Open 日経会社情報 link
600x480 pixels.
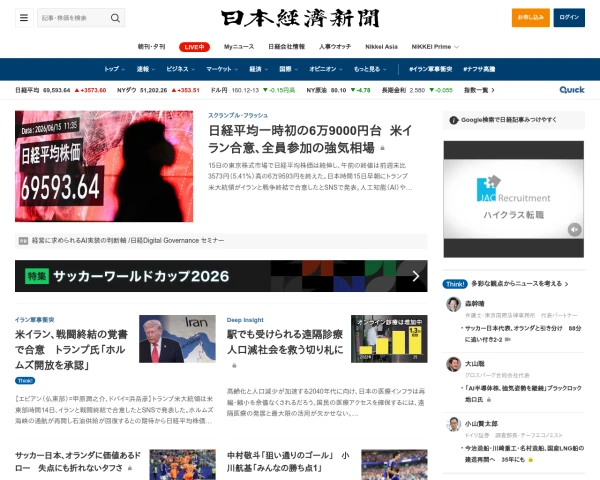(x=286, y=47)
